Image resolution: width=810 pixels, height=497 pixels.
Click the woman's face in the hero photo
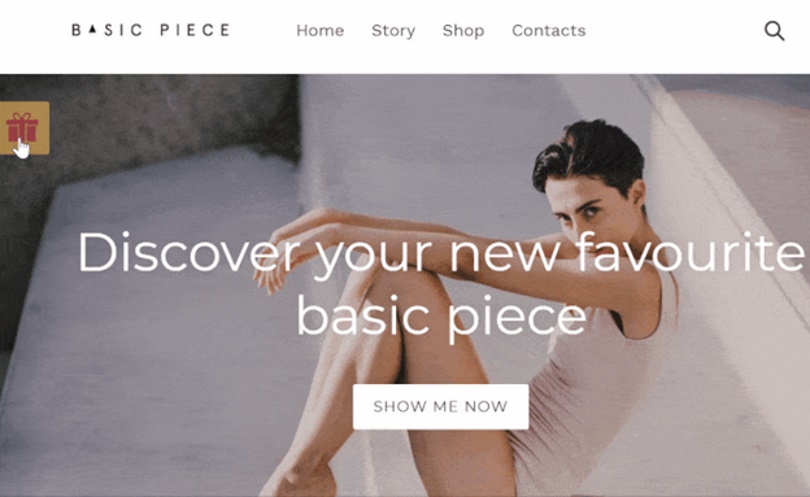[x=591, y=201]
